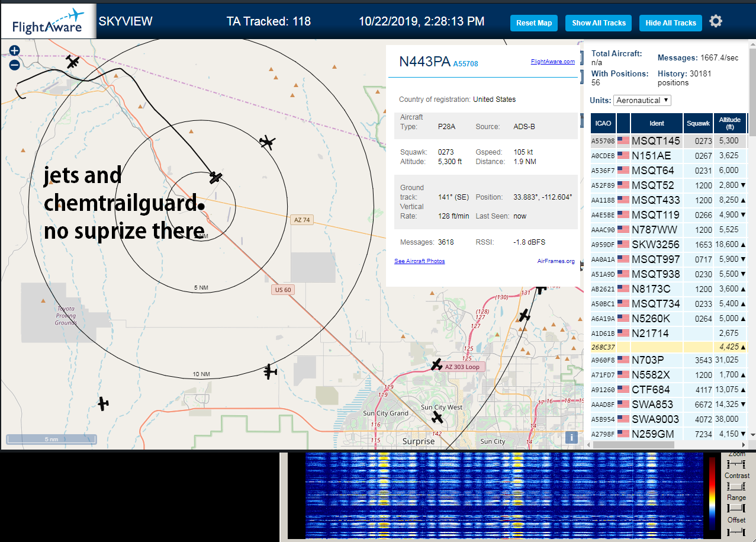Click inside the spectrum waterfall display
The width and height of the screenshot is (756, 542).
[x=504, y=495]
